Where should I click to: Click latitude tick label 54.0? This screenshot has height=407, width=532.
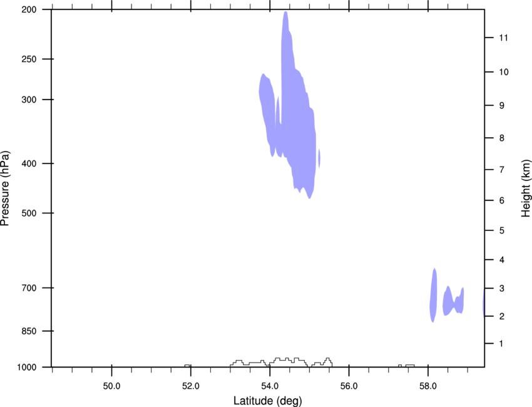(270, 386)
